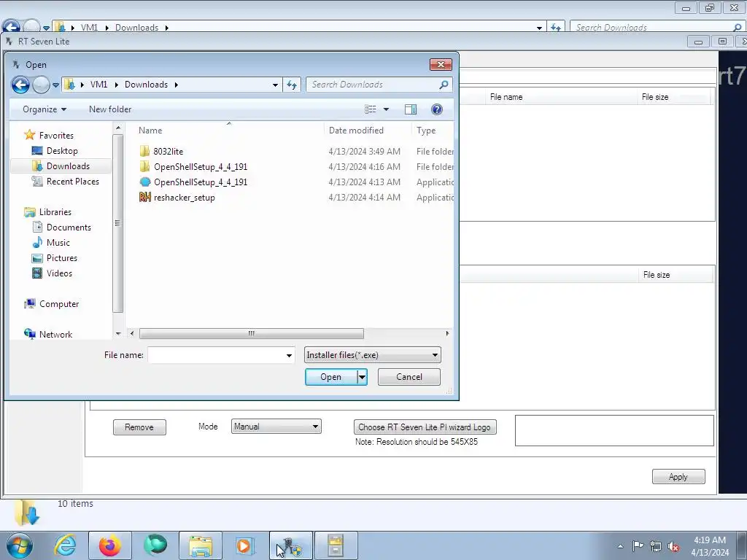
Task: Click the horizontal scrollbar in file list
Action: (x=252, y=333)
